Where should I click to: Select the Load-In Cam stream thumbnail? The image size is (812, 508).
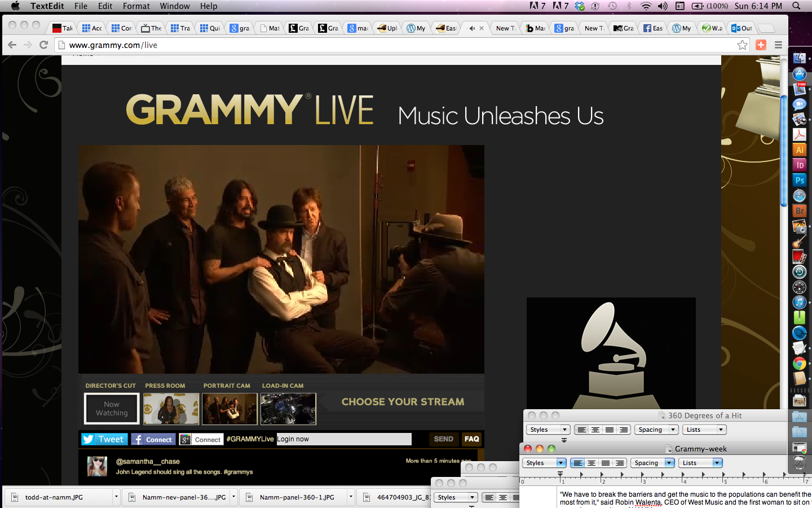tap(288, 409)
